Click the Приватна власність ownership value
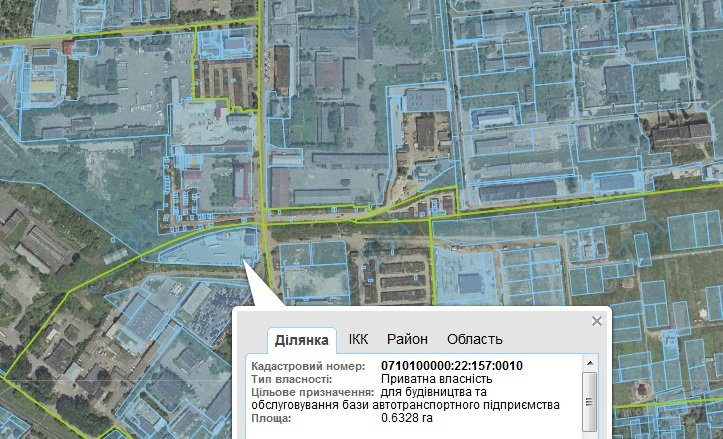723x439 pixels. tap(436, 379)
